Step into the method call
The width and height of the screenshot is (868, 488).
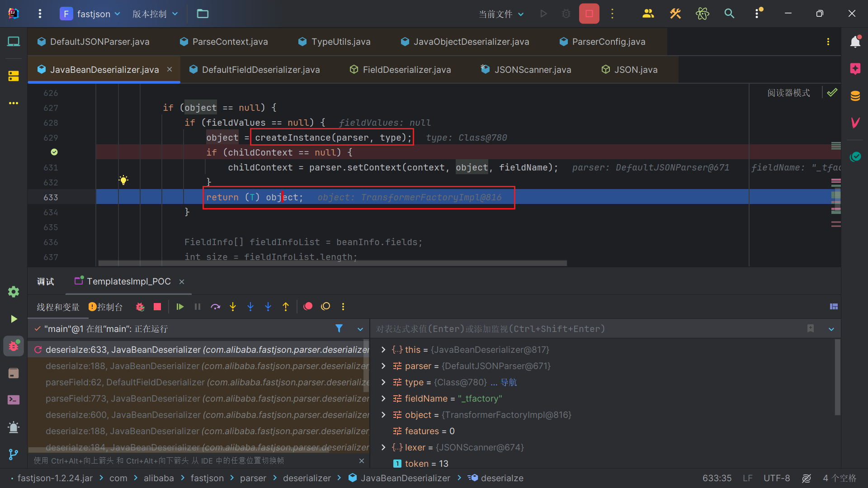coord(233,307)
